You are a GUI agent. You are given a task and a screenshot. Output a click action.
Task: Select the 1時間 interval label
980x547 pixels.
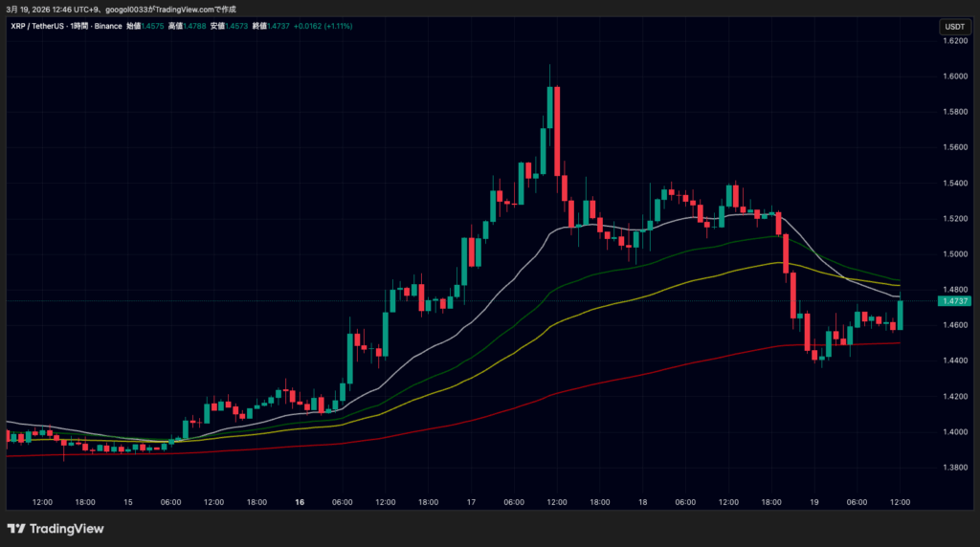[79, 26]
